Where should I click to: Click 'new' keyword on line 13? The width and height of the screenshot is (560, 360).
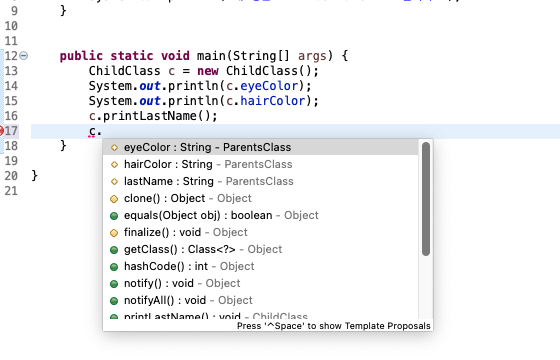coord(208,71)
